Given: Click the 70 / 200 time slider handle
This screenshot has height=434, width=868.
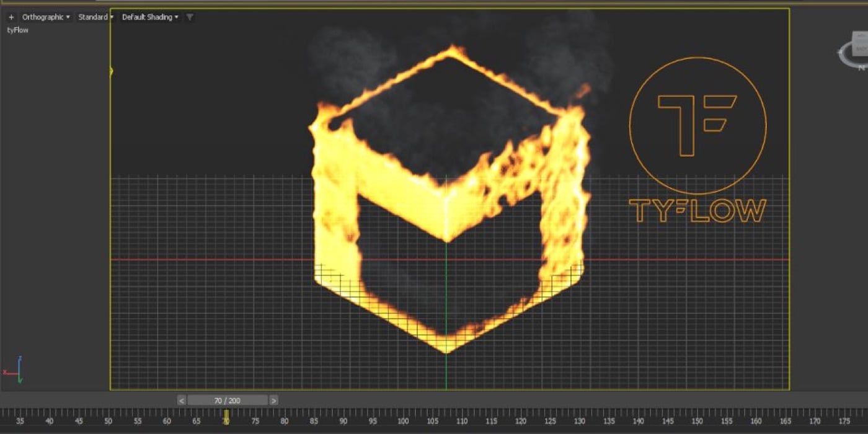Looking at the screenshot, I should [x=228, y=401].
